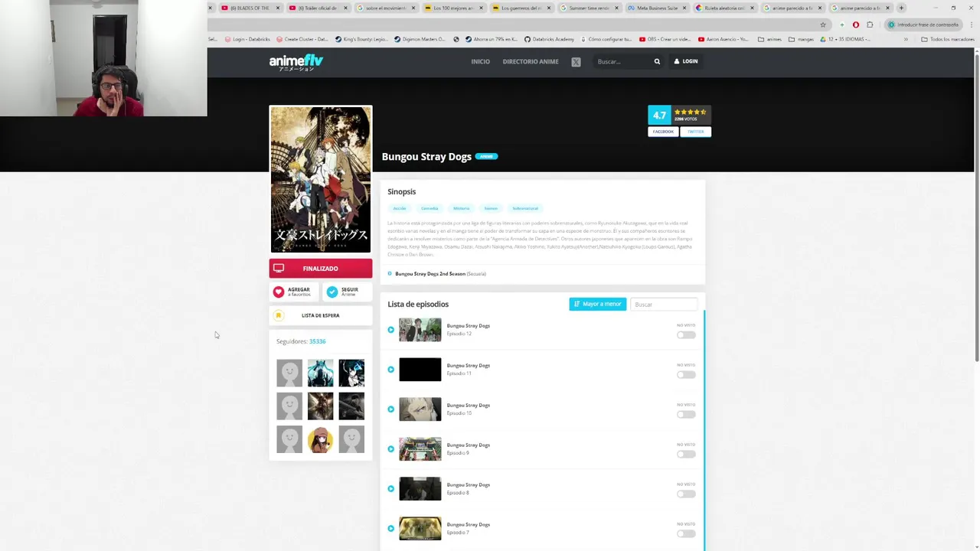Click the star rating widget
This screenshot has width=980, height=551.
(690, 112)
